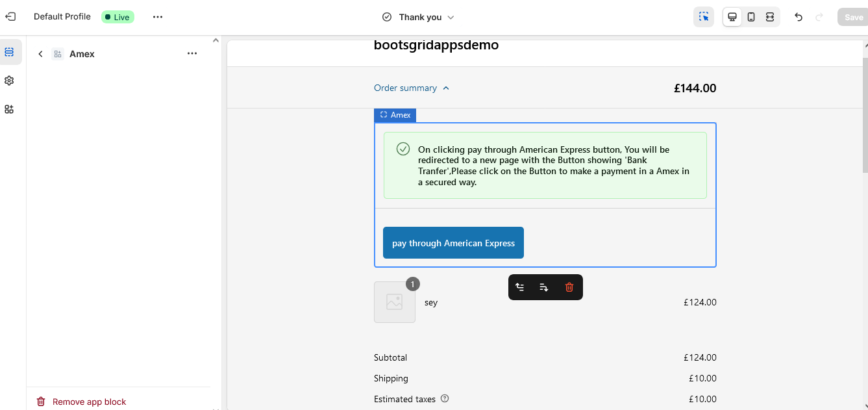
Task: Move the Amex block up
Action: tap(520, 287)
